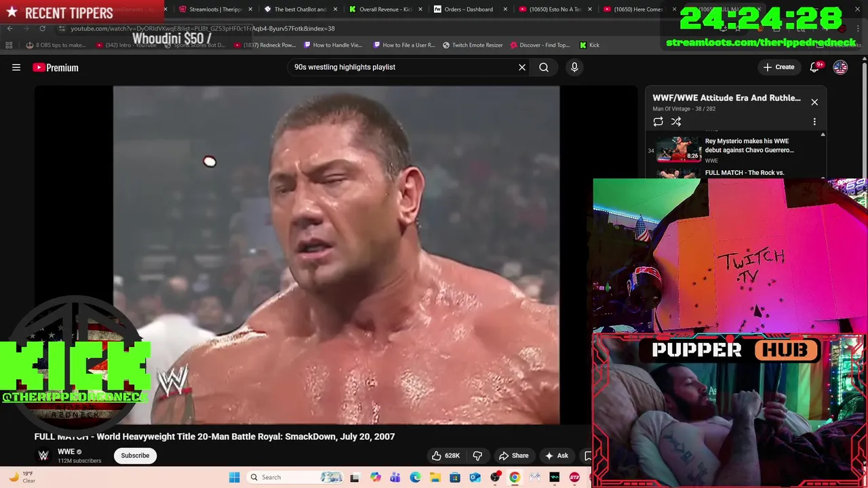This screenshot has height=488, width=868.
Task: Open the weather widget showing 19°F Clear
Action: point(22,477)
